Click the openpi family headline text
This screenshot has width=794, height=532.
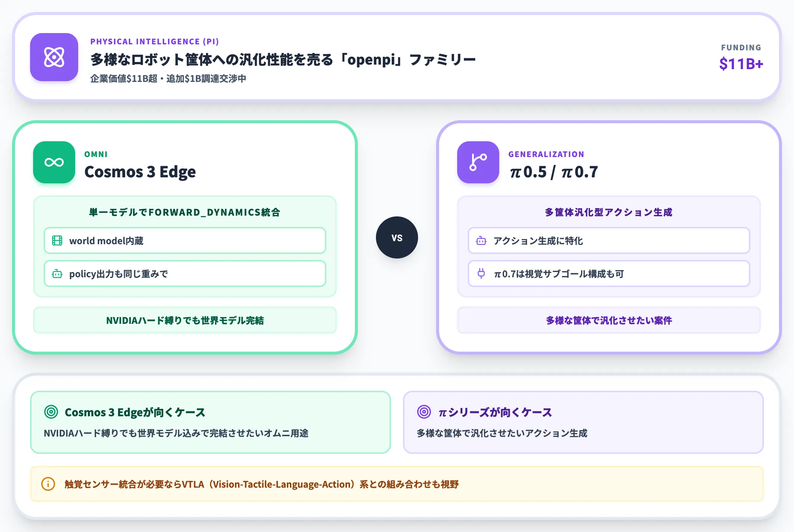[283, 59]
